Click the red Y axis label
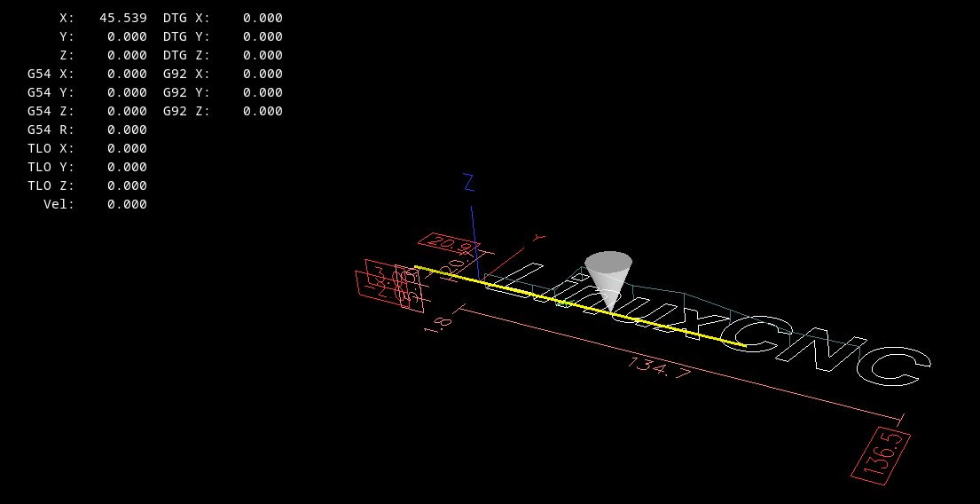 point(538,238)
